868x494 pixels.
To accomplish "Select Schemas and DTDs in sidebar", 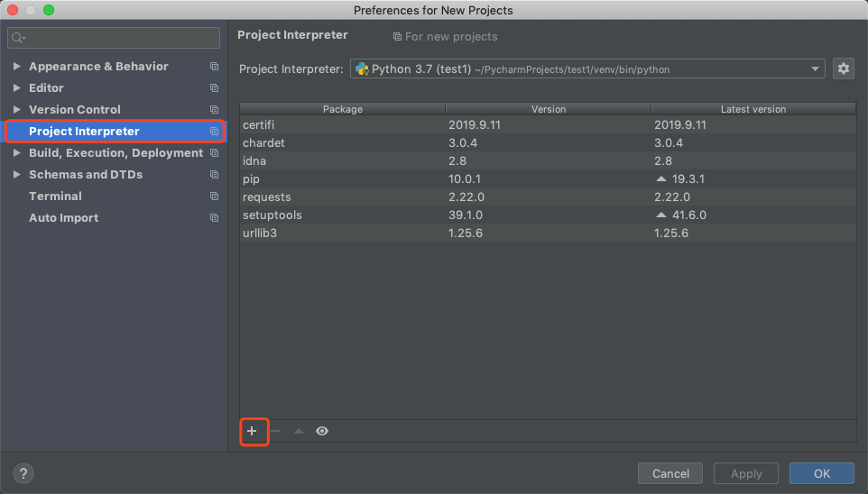I will pos(86,174).
